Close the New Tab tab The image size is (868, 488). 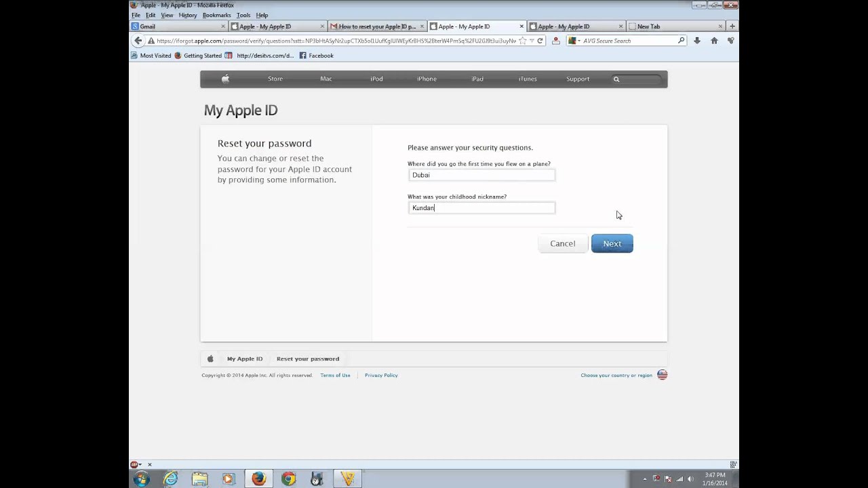720,26
